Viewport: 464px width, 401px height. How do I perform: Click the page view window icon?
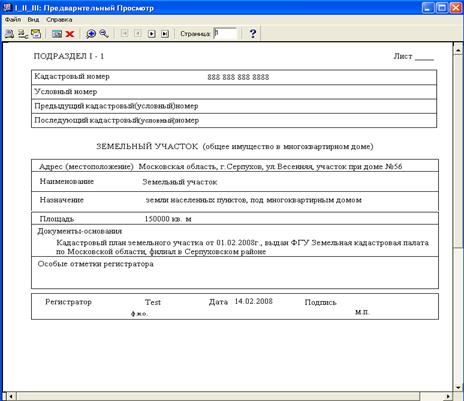point(57,34)
